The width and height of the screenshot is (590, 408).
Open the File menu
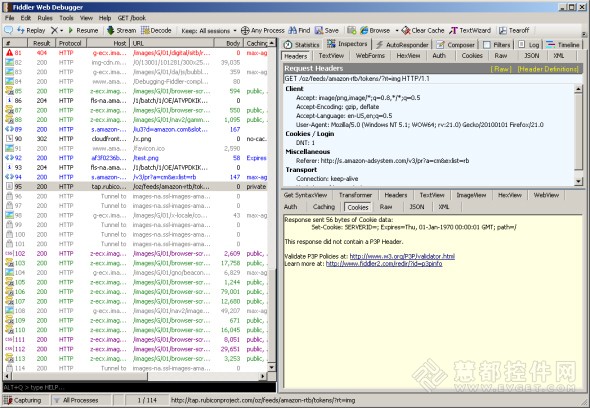click(x=9, y=18)
